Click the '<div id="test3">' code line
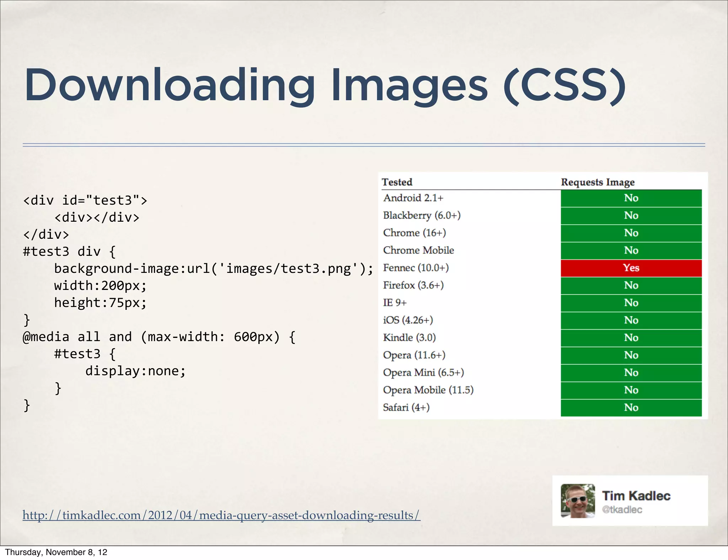Screen dimensions: 728x560 pos(85,200)
